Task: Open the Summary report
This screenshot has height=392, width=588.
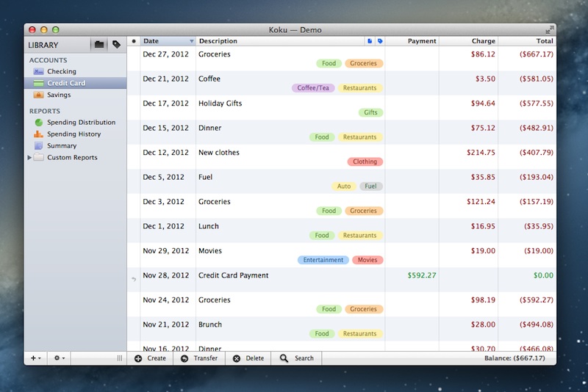Action: (62, 146)
